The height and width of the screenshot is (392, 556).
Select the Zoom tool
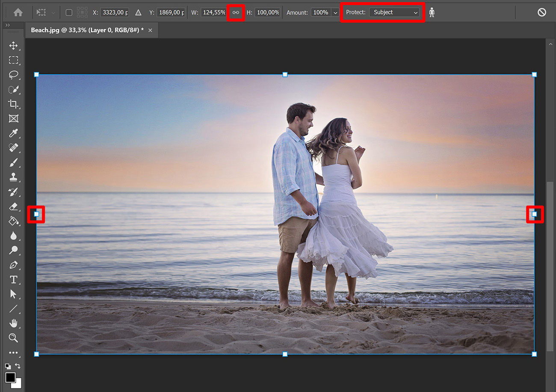(x=13, y=338)
